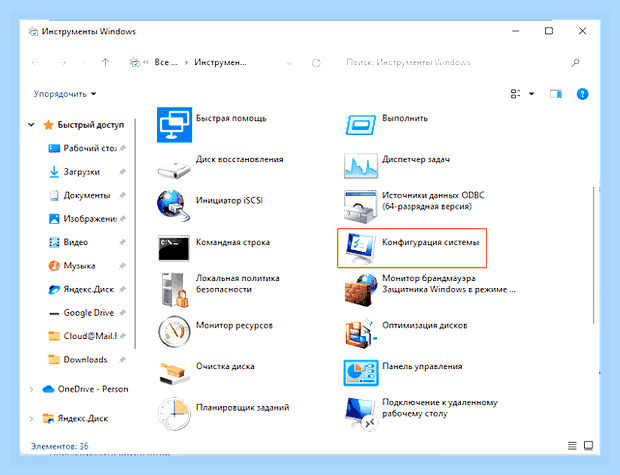The image size is (620, 475).
Task: Click the 'Инструмен...' breadcrumb segment
Action: pos(220,62)
